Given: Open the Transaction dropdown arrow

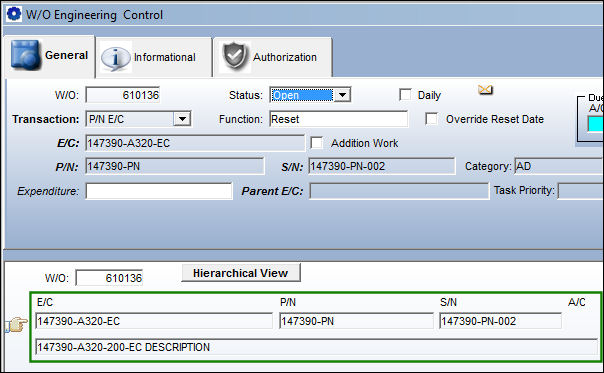Looking at the screenshot, I should coord(182,119).
